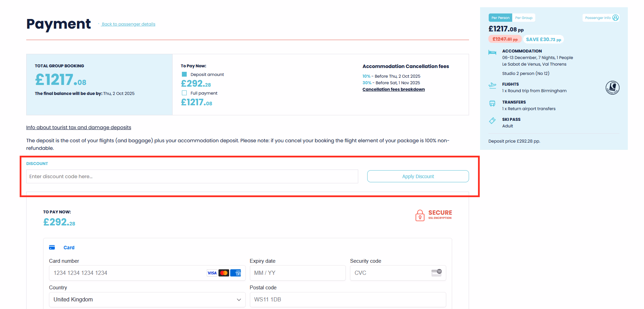The image size is (644, 309).
Task: Go back to passenger details
Action: (x=128, y=24)
